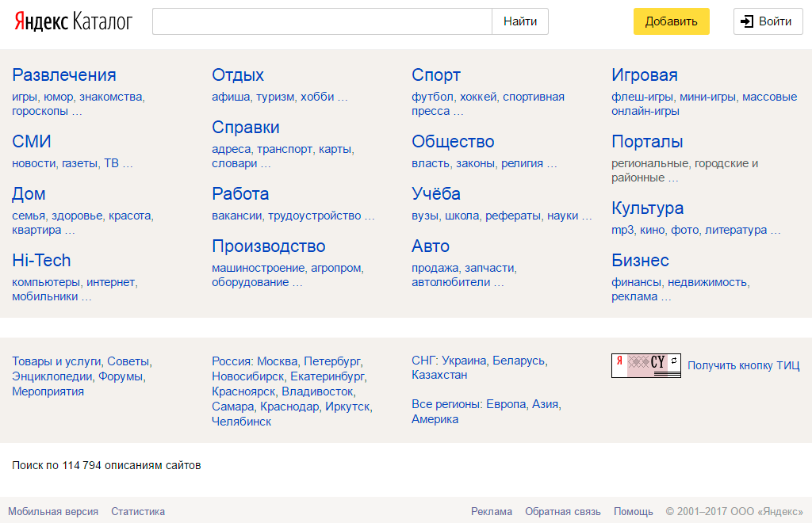Click the ТИЦ CY button image
This screenshot has height=523, width=812.
645,366
